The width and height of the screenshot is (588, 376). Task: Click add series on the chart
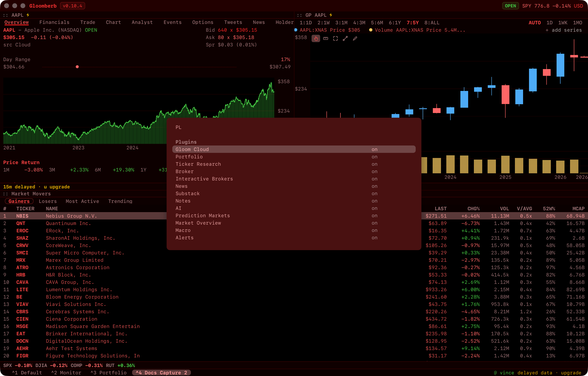point(563,30)
